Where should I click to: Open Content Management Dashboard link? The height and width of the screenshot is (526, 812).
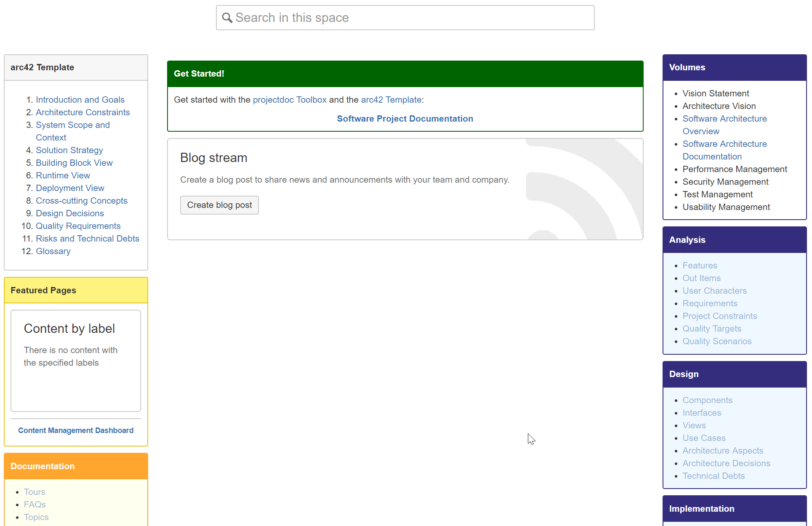(x=76, y=430)
